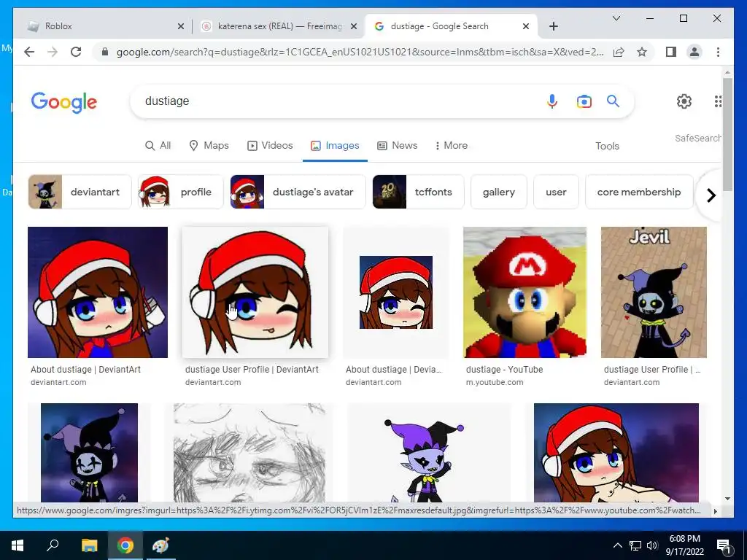Click the m.youtube.com source text
The image size is (747, 560).
(495, 382)
